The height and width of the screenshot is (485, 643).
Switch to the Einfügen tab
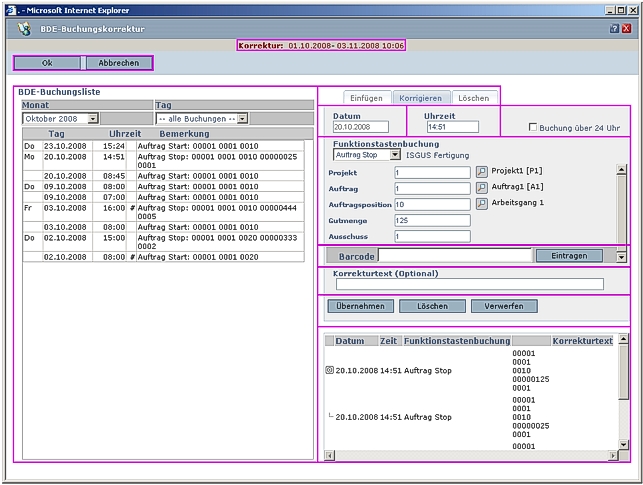(x=366, y=98)
